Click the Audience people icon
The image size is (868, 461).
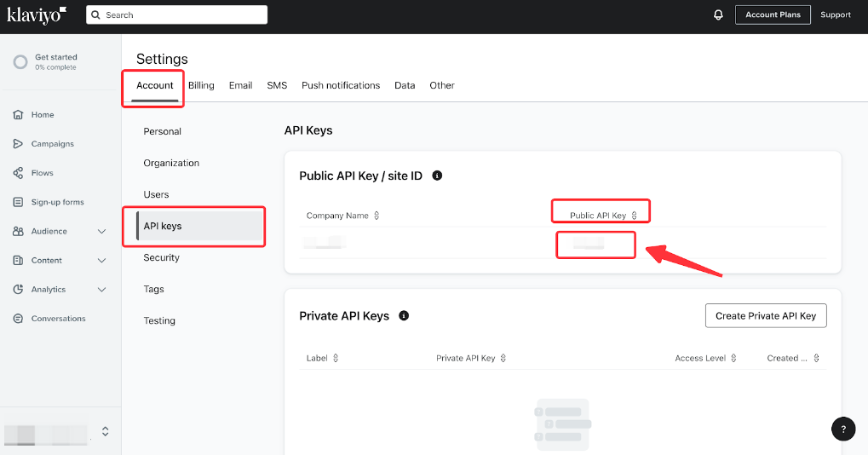tap(18, 231)
